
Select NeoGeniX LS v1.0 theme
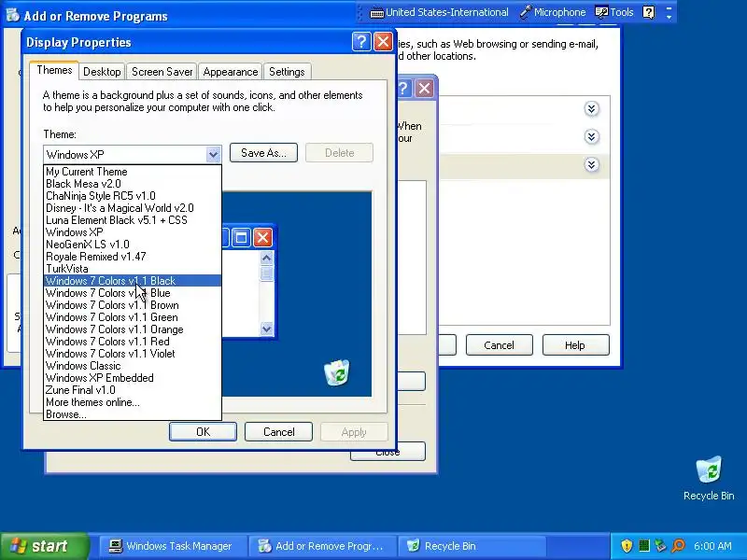click(133, 245)
